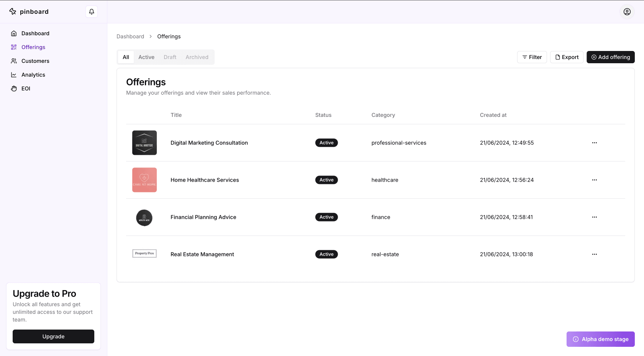
Task: Click the Add offering button
Action: pos(610,57)
